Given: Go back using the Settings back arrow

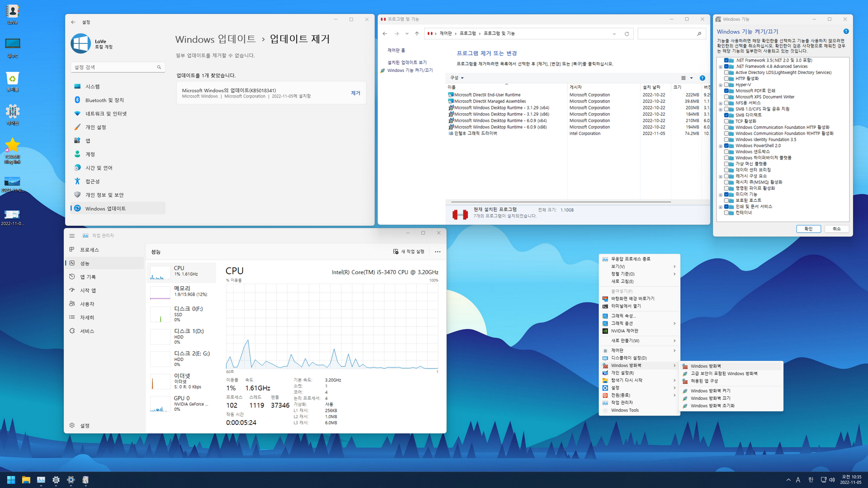Looking at the screenshot, I should click(x=73, y=22).
